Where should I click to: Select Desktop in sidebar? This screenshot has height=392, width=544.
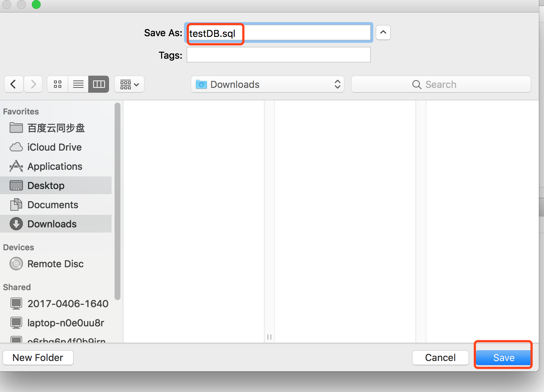(x=56, y=185)
